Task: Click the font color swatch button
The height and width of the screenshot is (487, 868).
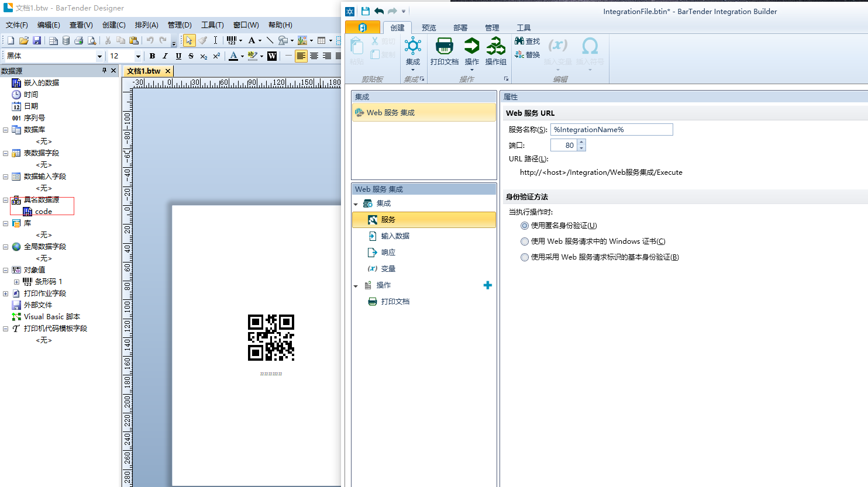Action: click(x=233, y=56)
